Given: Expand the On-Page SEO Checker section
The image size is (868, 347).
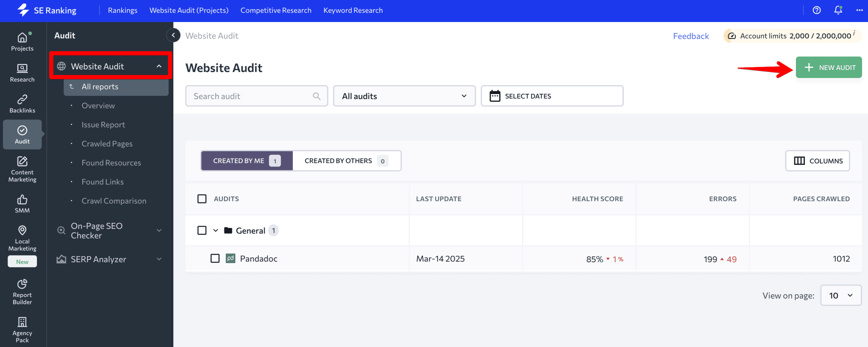Looking at the screenshot, I should pos(110,230).
